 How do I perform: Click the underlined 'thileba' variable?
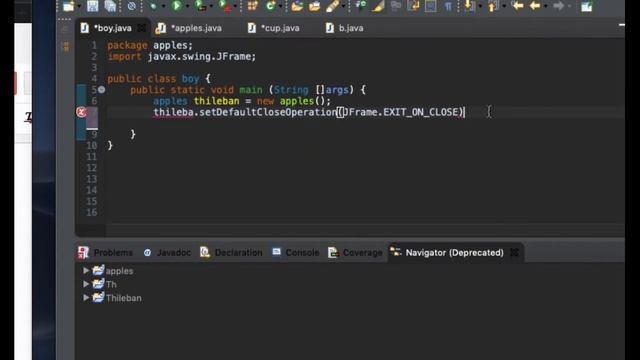tap(173, 112)
